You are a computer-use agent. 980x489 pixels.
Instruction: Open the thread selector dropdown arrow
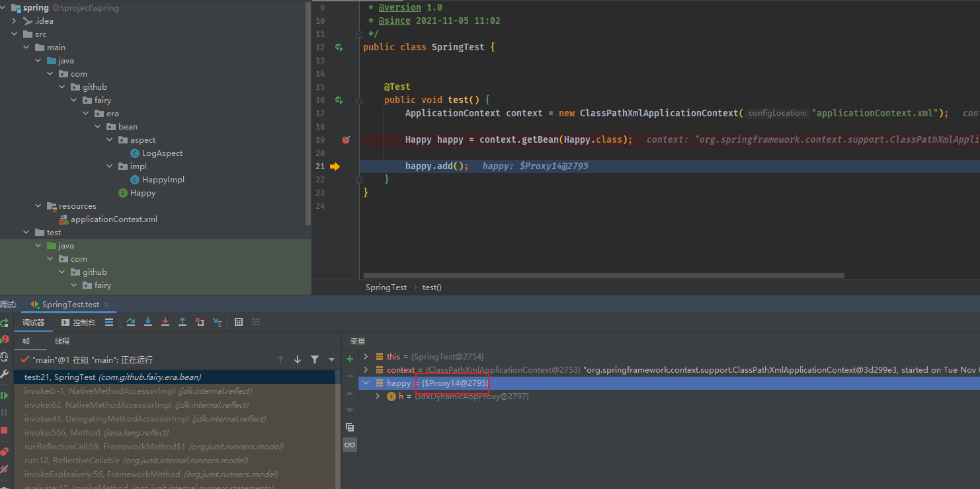click(332, 359)
